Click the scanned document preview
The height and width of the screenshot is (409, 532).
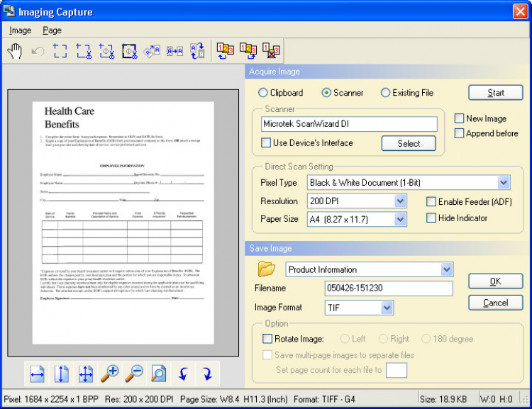coord(123,223)
